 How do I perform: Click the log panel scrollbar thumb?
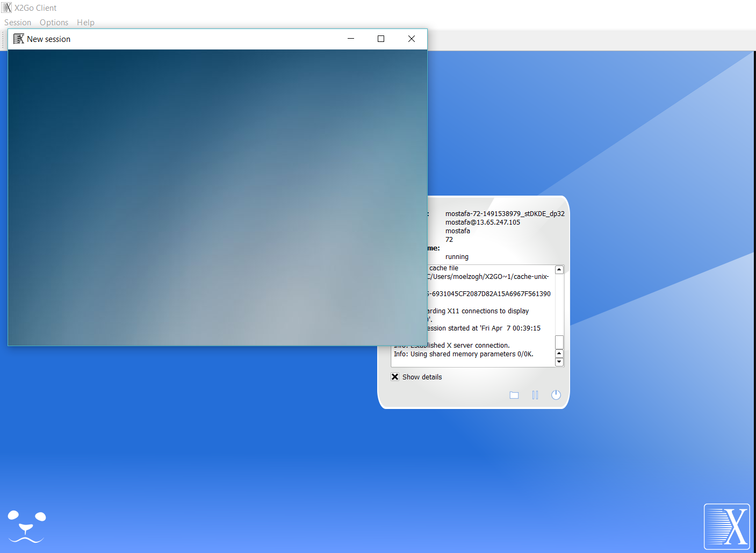[559, 342]
